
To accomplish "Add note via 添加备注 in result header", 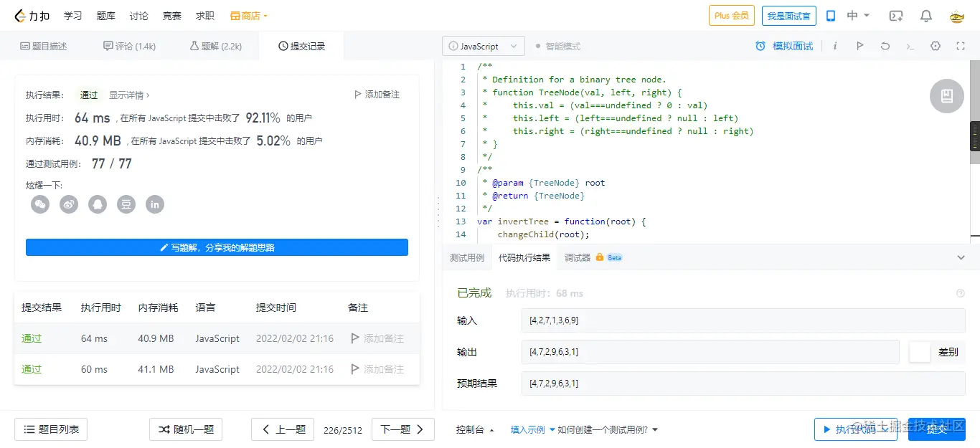I will 377,95.
